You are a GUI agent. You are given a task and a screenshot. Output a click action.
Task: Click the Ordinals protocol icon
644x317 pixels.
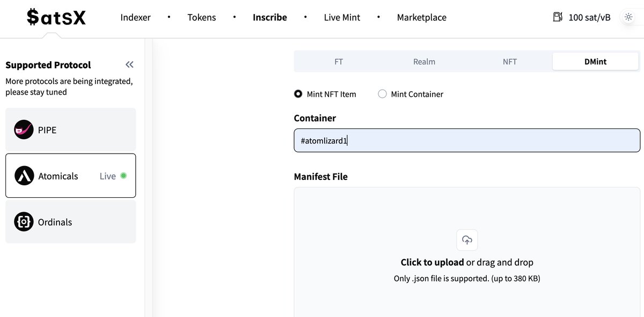24,222
